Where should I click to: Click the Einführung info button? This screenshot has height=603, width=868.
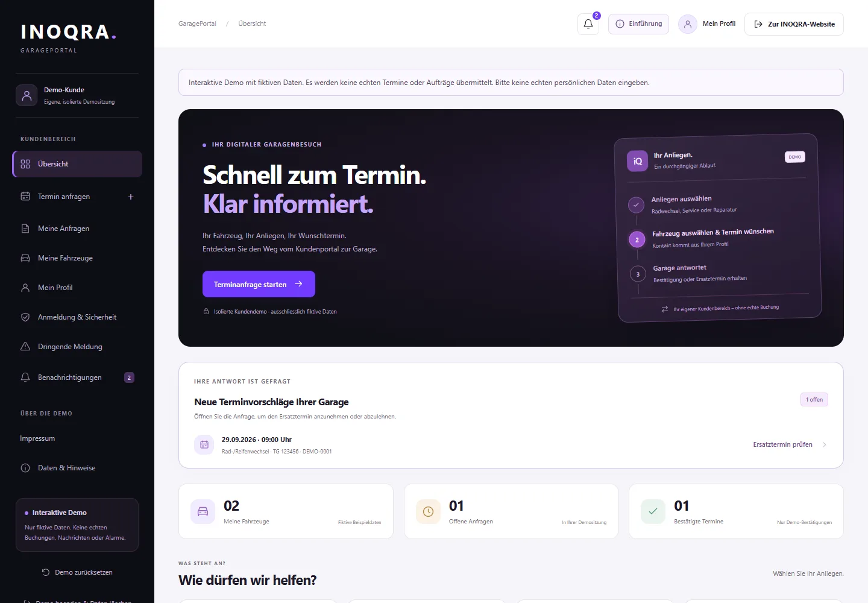pos(638,24)
